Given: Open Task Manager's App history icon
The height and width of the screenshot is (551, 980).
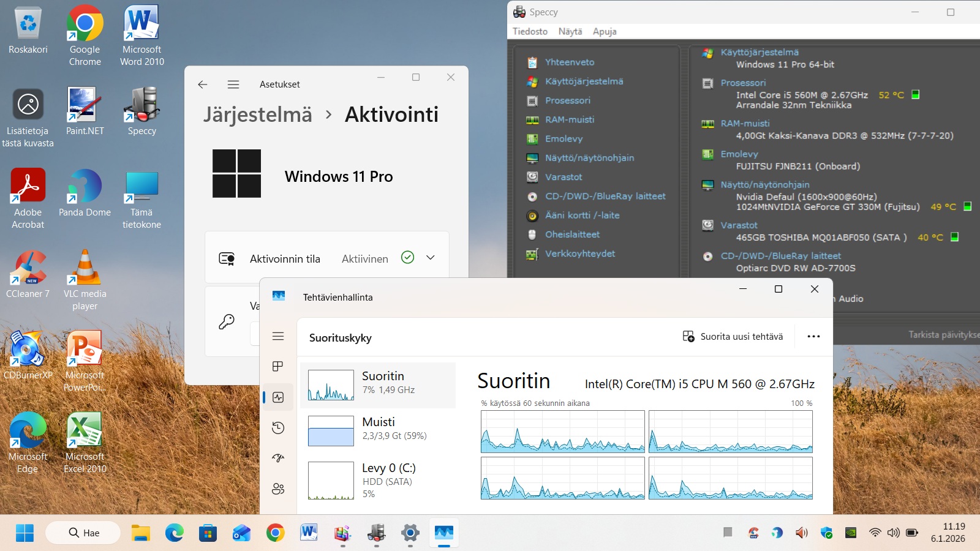Looking at the screenshot, I should [x=278, y=427].
